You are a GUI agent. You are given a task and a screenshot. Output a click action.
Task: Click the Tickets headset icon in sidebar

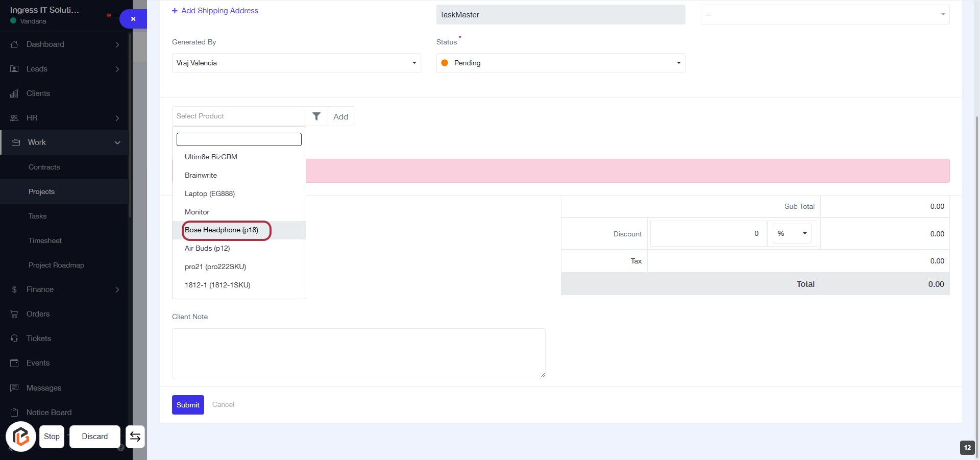coord(14,338)
